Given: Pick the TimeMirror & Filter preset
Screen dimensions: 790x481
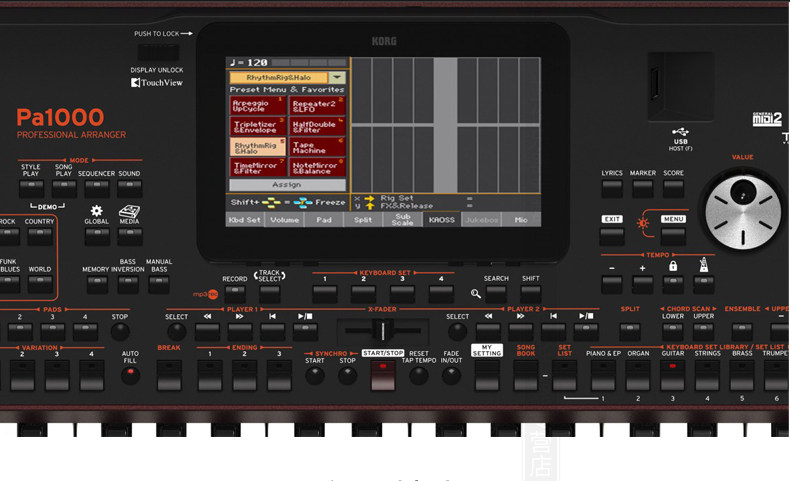Looking at the screenshot, I should coord(257,167).
